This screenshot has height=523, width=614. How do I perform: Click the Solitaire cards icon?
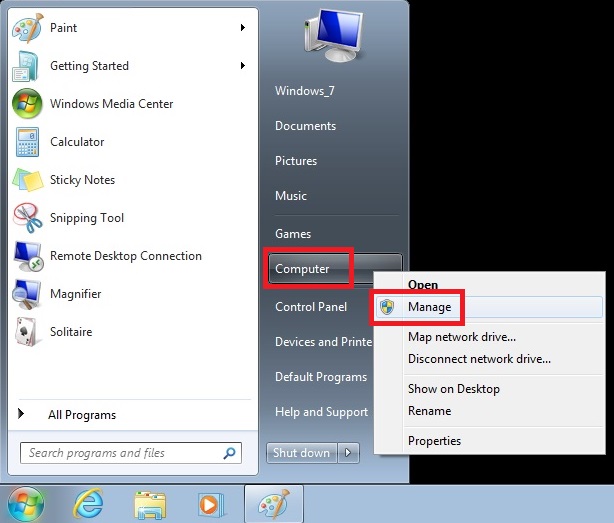(27, 332)
